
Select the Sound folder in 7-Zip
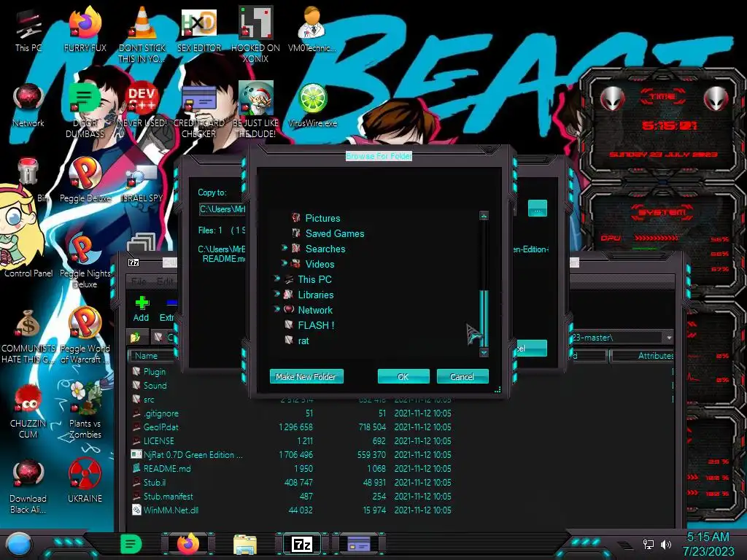155,385
